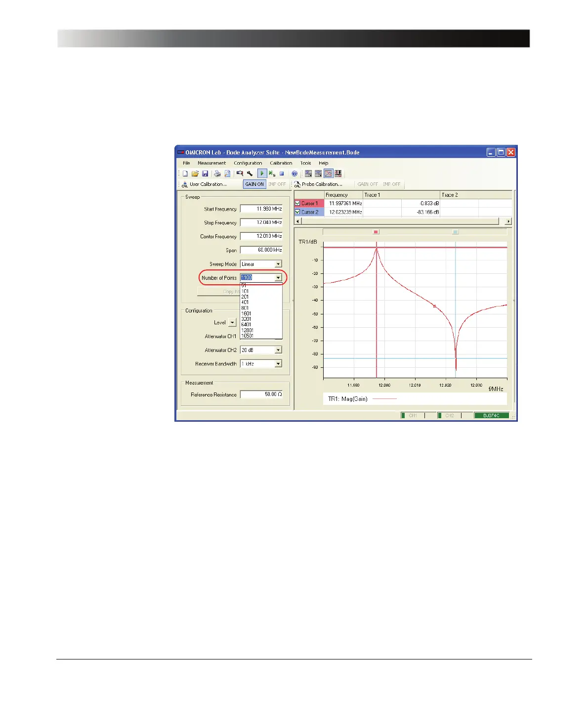
Task: Click the blue Cursor 2 marker handle above chart
Action: (x=456, y=232)
